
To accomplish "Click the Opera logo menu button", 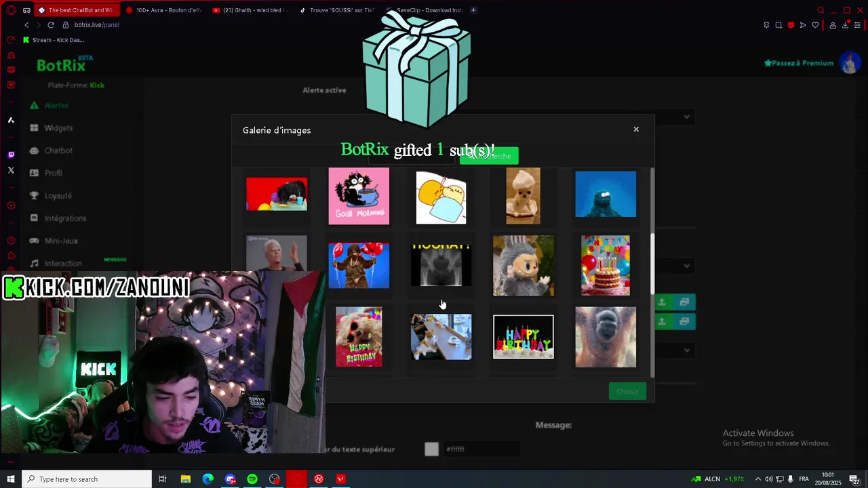I will [11, 10].
